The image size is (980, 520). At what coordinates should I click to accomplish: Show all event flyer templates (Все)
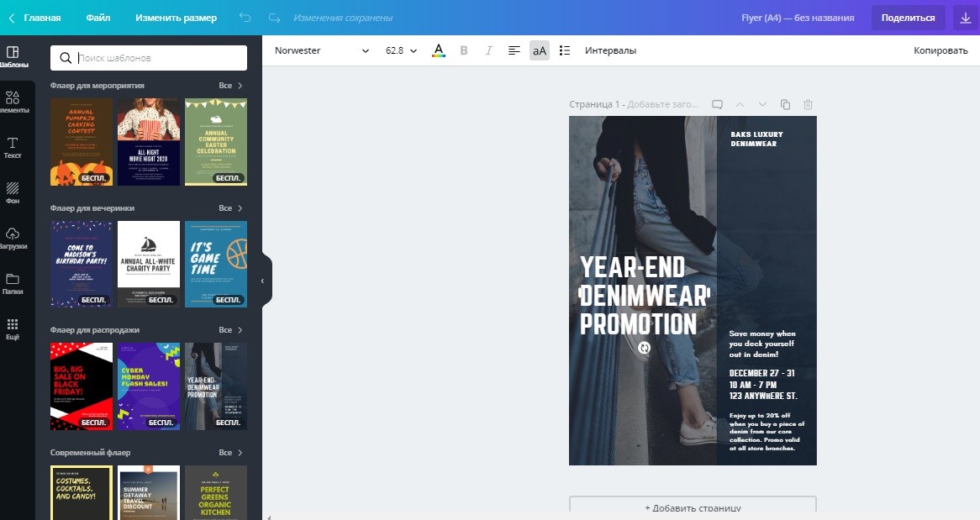230,86
